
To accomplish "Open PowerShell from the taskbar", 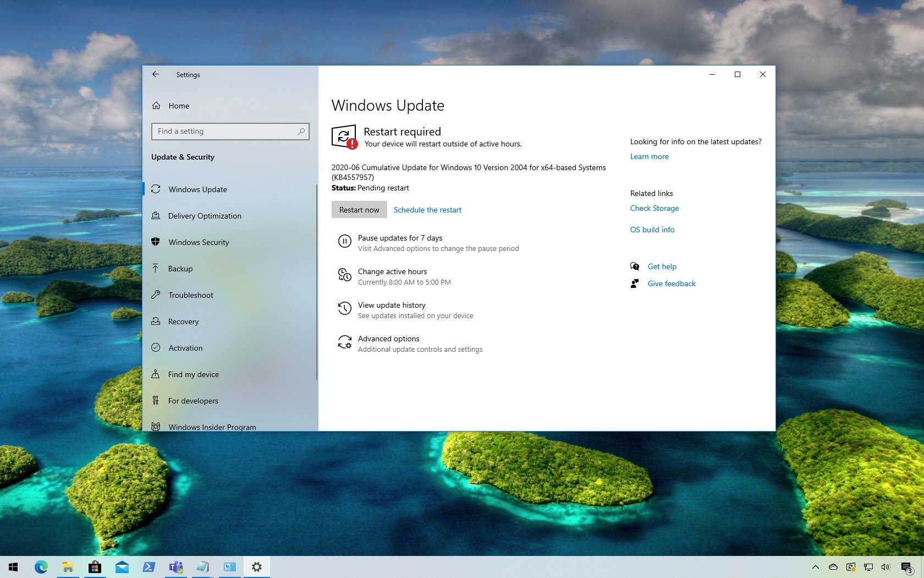I will coord(149,567).
